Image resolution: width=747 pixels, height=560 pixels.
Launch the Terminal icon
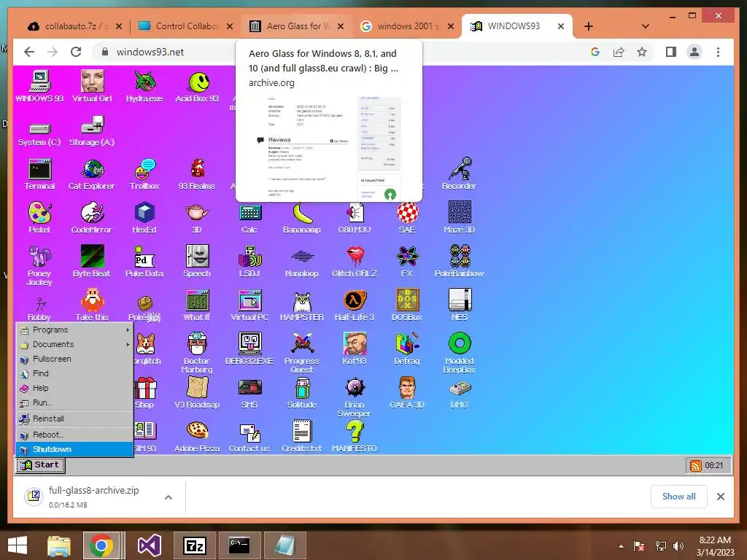pos(39,174)
